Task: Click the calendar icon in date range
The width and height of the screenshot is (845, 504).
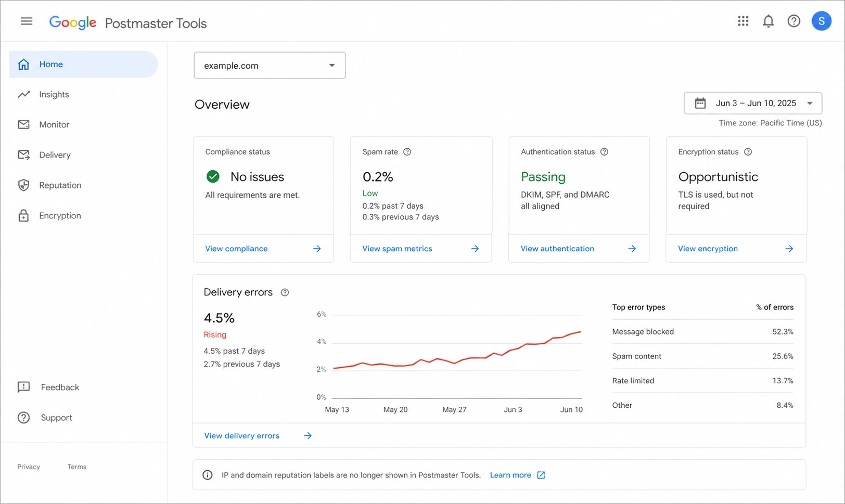Action: (x=700, y=103)
